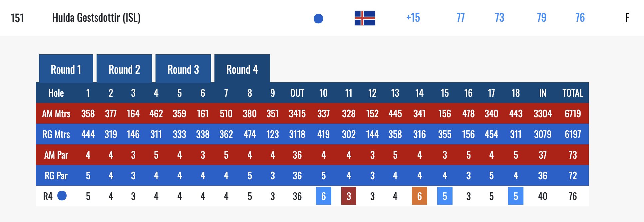Click fourth round score 76 in header row
Viewport: 644px width, 222px height.
coord(580,18)
